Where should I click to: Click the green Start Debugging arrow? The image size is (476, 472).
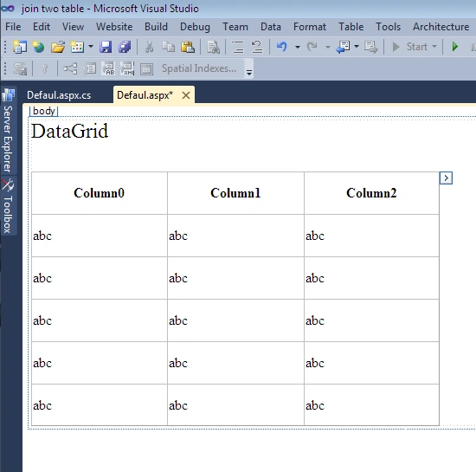pyautogui.click(x=454, y=47)
